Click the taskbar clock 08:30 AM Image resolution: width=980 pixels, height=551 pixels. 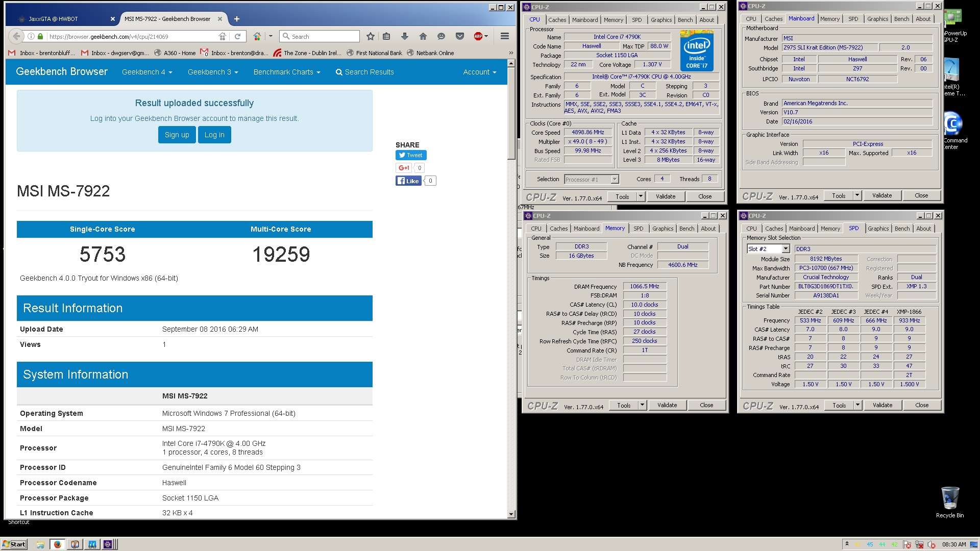pyautogui.click(x=953, y=544)
